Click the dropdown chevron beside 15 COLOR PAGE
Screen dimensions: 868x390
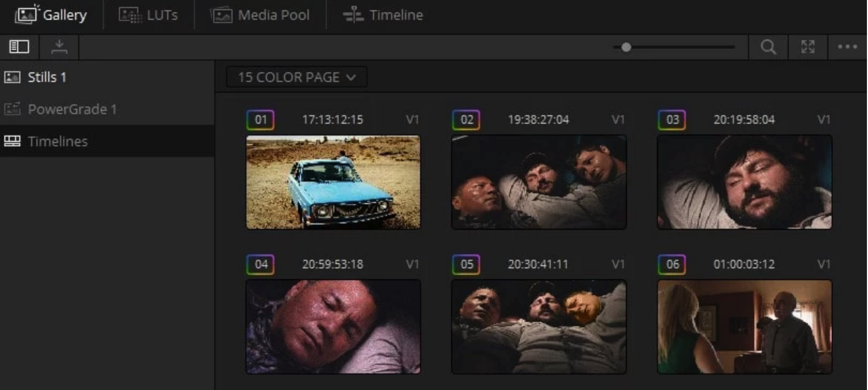pos(351,78)
